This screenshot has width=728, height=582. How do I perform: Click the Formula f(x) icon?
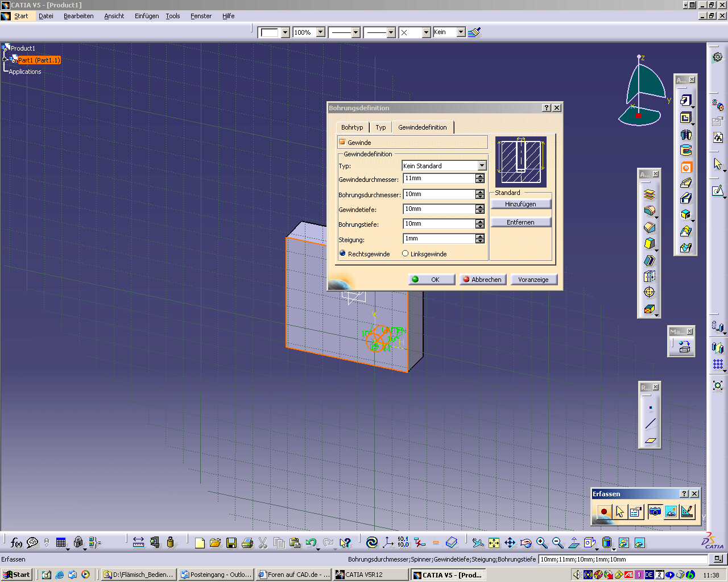click(x=16, y=543)
